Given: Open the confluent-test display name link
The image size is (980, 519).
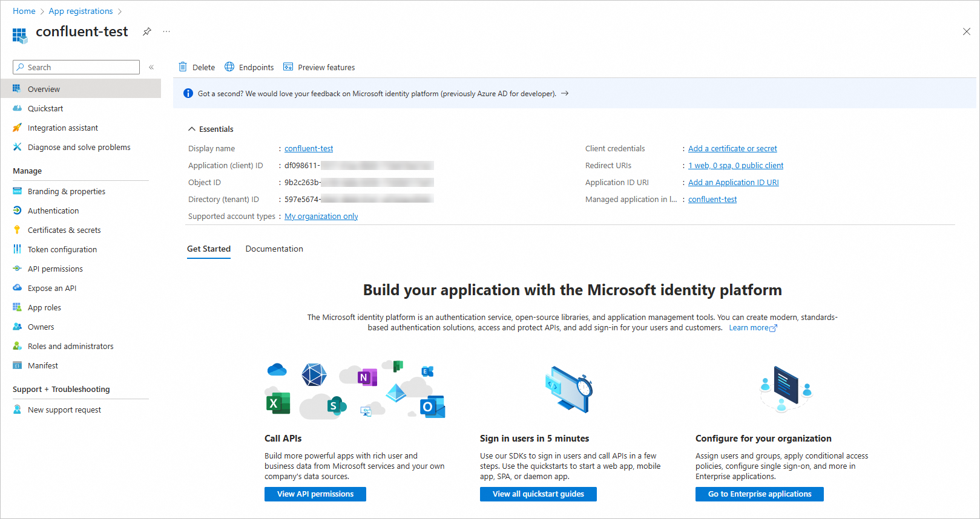Looking at the screenshot, I should coord(309,149).
